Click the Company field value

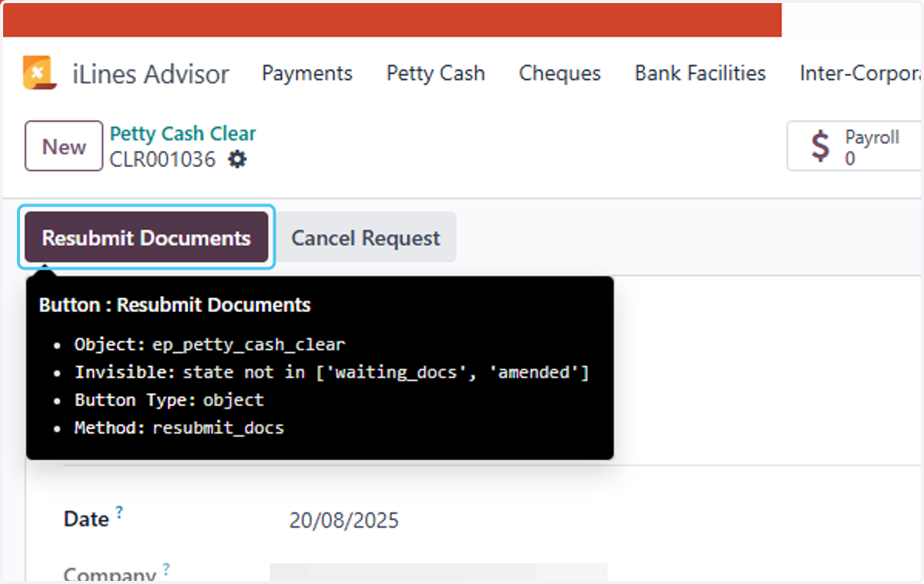(x=438, y=572)
